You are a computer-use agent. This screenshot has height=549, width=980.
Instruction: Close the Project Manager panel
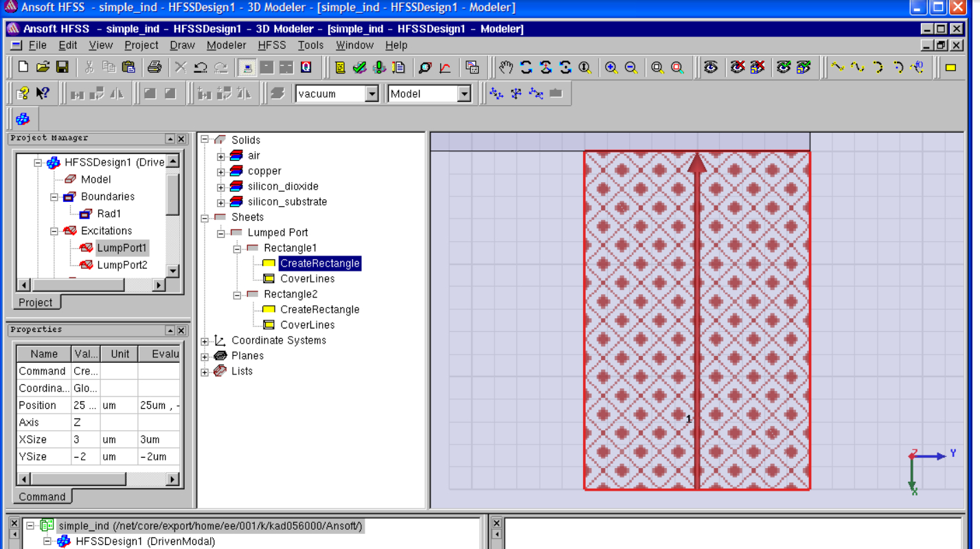(x=181, y=139)
